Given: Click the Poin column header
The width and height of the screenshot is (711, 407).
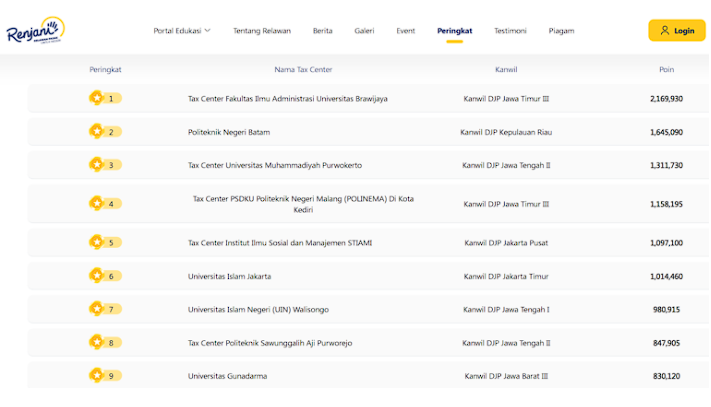Looking at the screenshot, I should tap(666, 69).
